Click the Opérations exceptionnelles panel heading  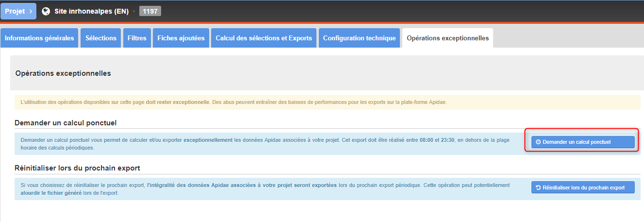[63, 73]
